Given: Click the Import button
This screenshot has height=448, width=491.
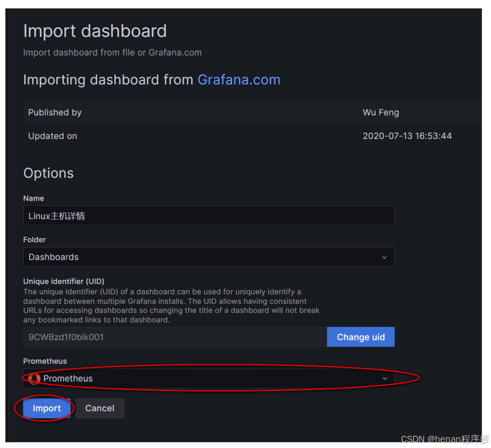Looking at the screenshot, I should tap(47, 408).
